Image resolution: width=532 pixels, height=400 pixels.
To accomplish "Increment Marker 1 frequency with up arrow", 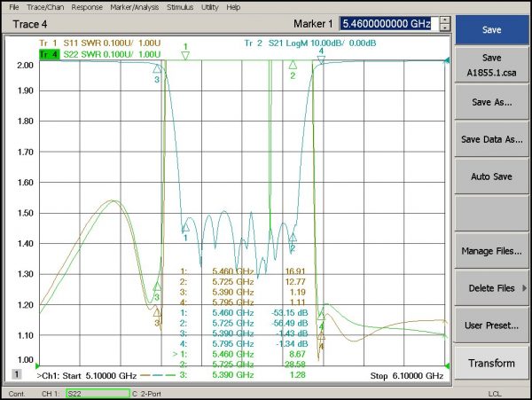I will 445,20.
